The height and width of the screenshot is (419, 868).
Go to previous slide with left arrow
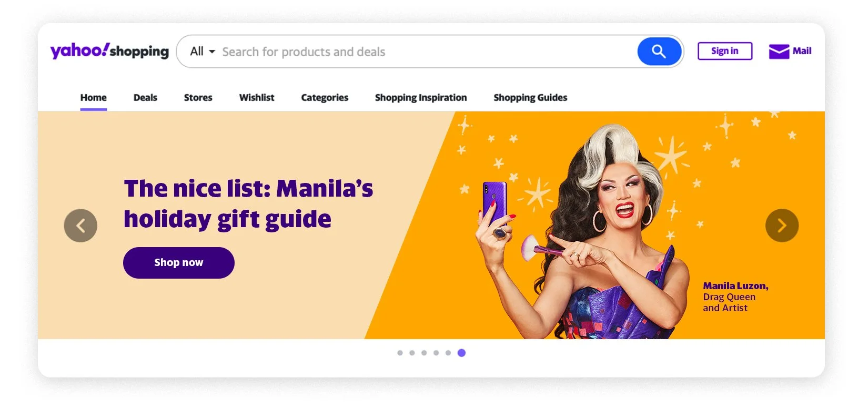click(80, 226)
